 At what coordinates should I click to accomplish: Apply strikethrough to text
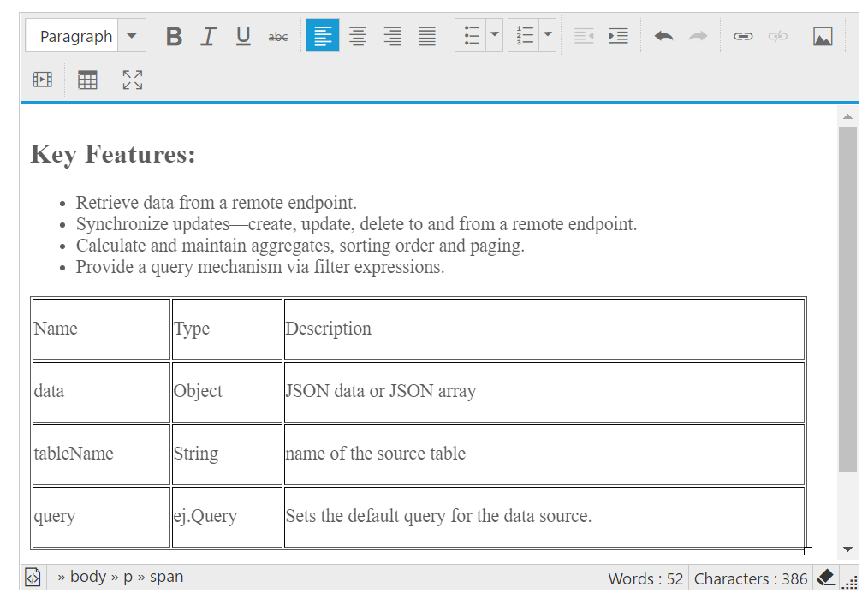pos(278,36)
